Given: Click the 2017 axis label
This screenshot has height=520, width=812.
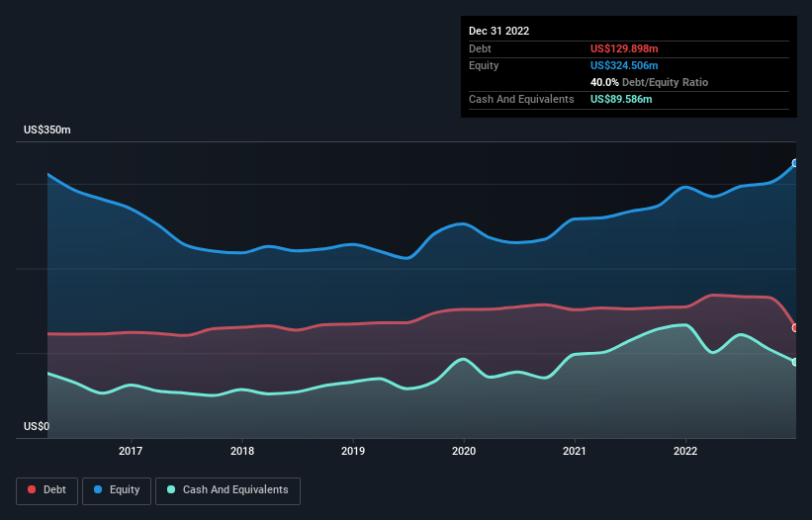Looking at the screenshot, I should tap(131, 451).
